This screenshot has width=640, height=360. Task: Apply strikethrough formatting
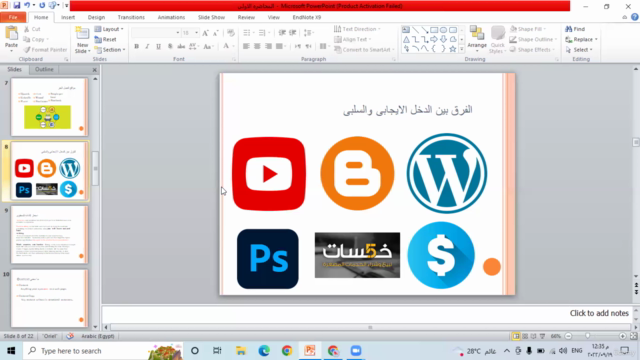(x=181, y=47)
